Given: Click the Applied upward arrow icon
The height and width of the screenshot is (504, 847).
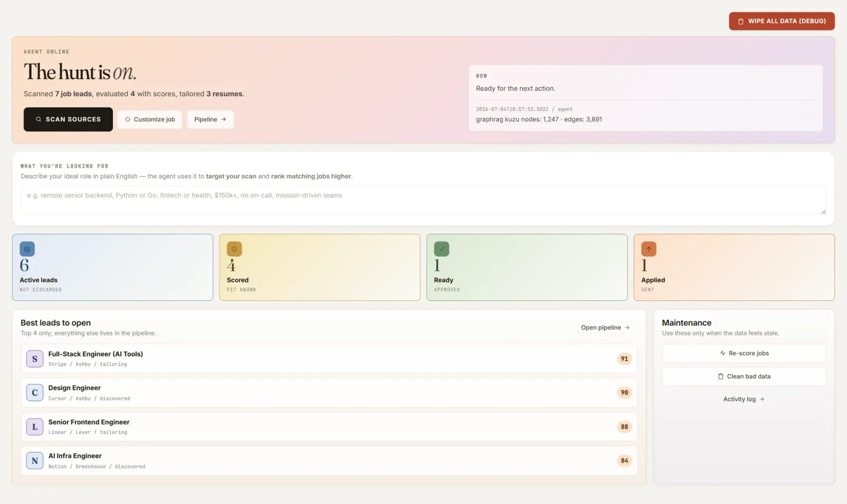Looking at the screenshot, I should tap(648, 249).
